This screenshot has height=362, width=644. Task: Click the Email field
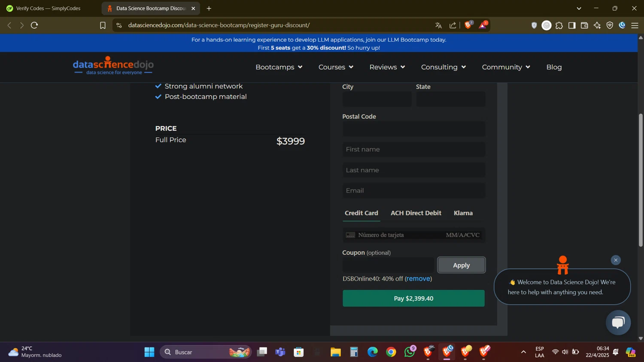pos(414,190)
